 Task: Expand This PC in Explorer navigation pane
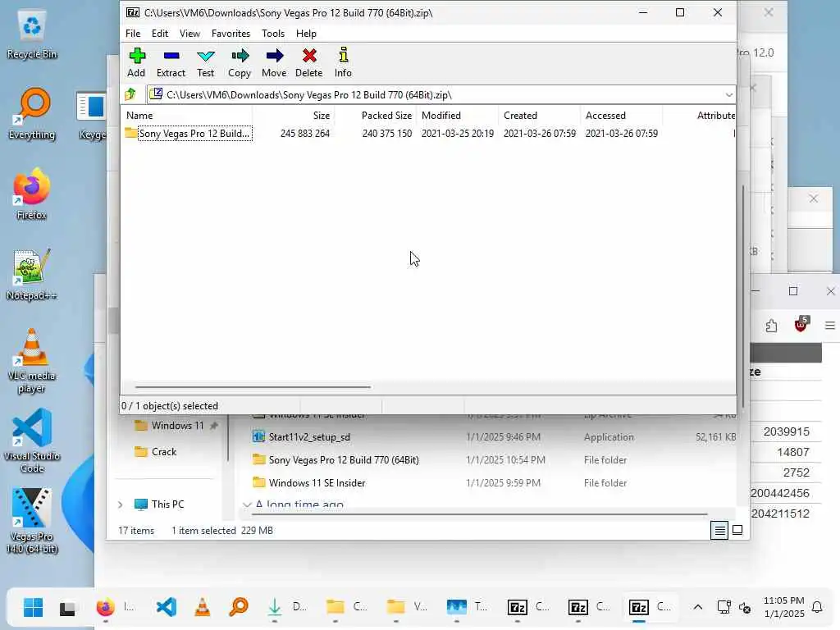pos(120,504)
